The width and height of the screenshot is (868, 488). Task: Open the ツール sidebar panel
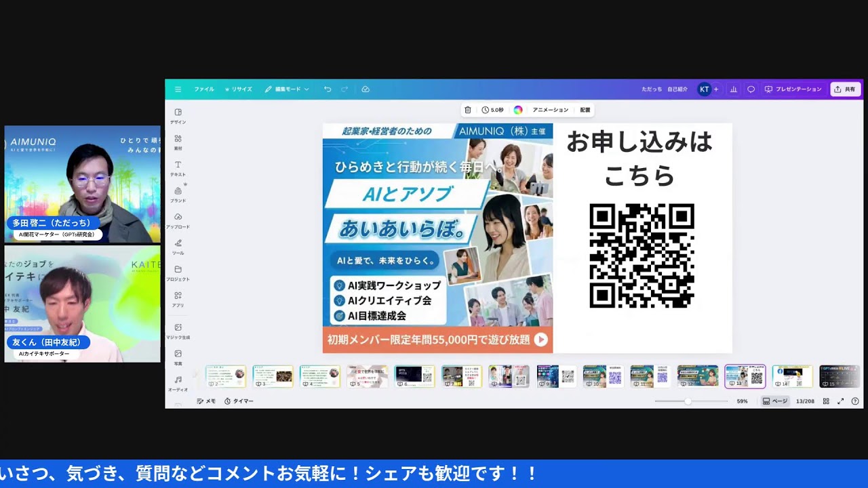tap(178, 247)
